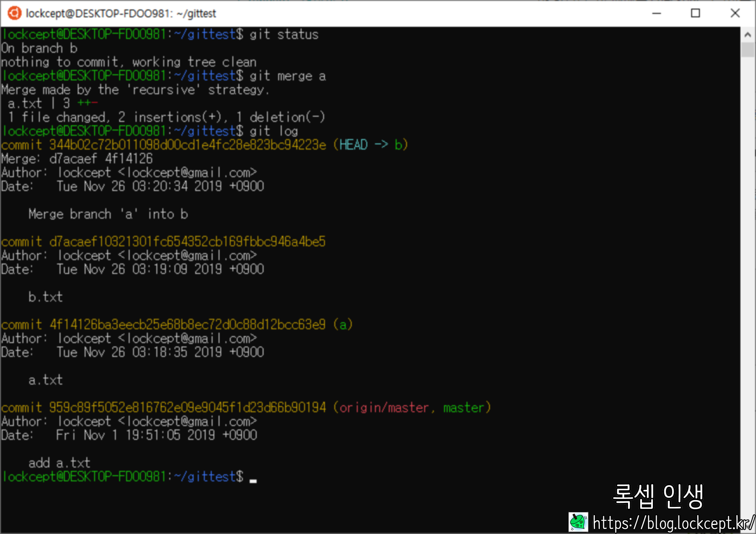Click the green blog logo icon
The image size is (756, 534).
coord(578,522)
